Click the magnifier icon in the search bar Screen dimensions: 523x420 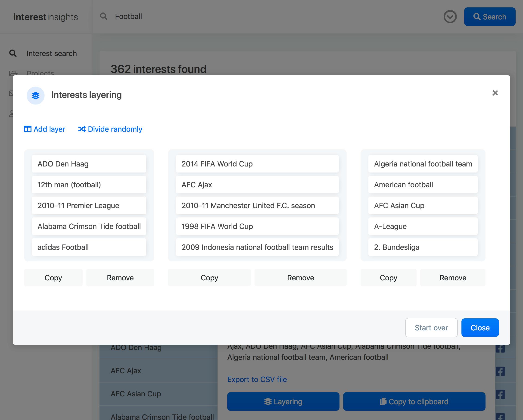[104, 16]
